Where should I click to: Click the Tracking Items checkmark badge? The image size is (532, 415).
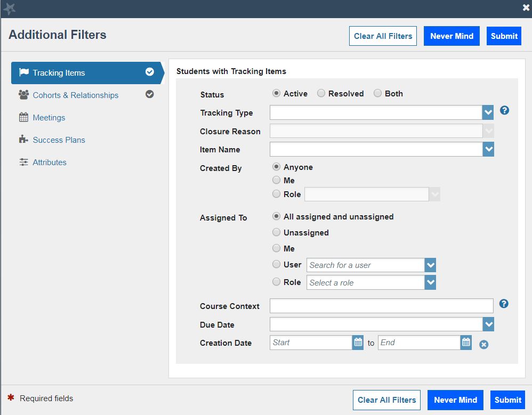point(150,72)
